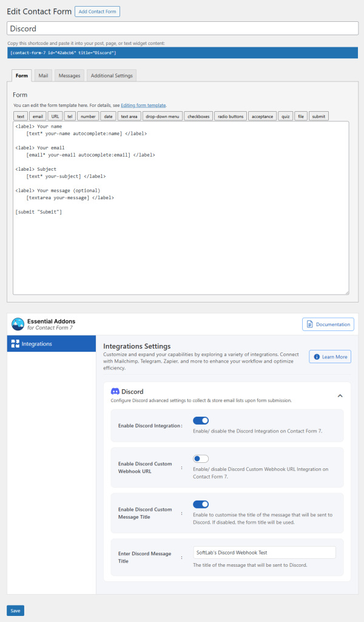Collapse the Discord settings section chevron
The width and height of the screenshot is (364, 622).
340,396
